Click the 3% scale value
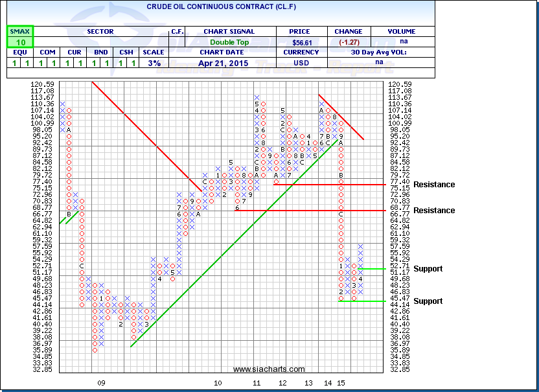The image size is (539, 392). click(x=154, y=63)
